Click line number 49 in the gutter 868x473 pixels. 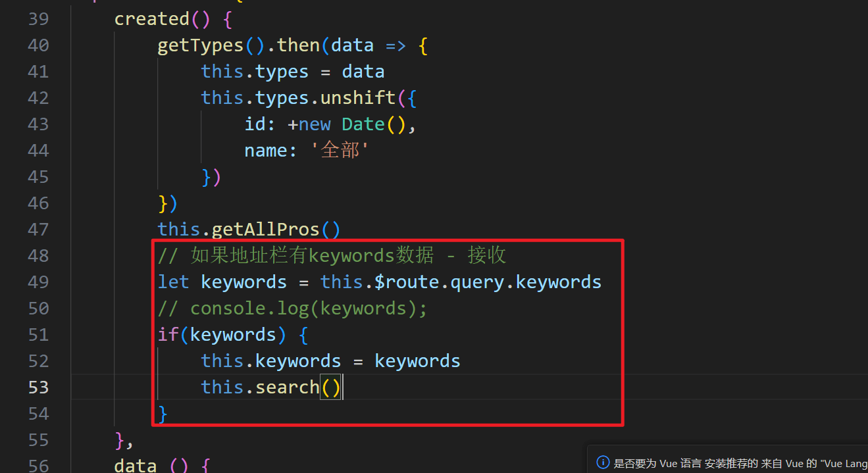click(38, 282)
